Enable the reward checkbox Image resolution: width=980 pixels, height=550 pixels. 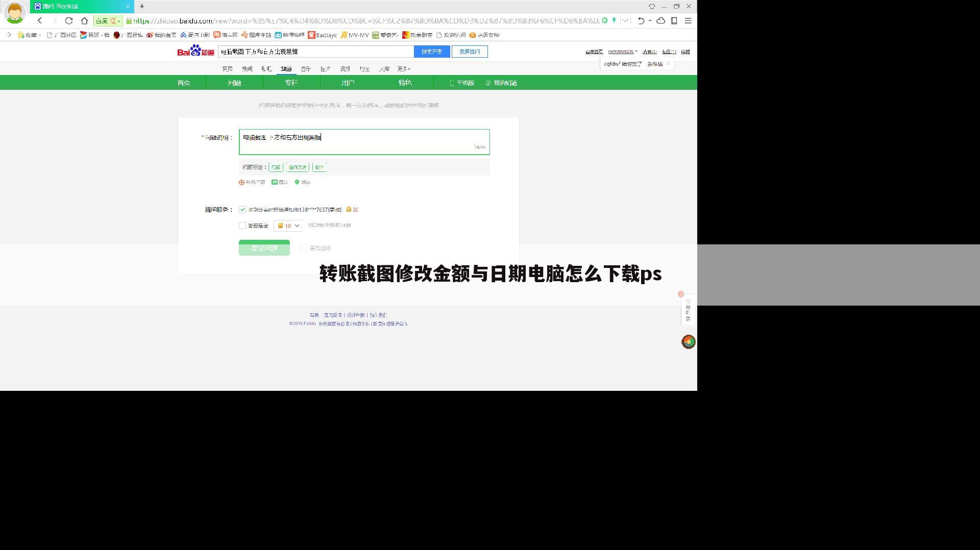pos(242,226)
